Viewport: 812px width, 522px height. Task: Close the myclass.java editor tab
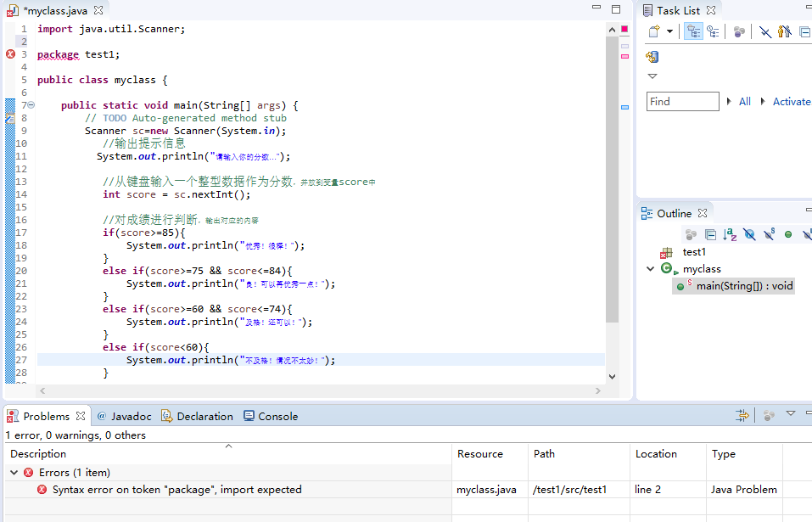click(x=98, y=10)
